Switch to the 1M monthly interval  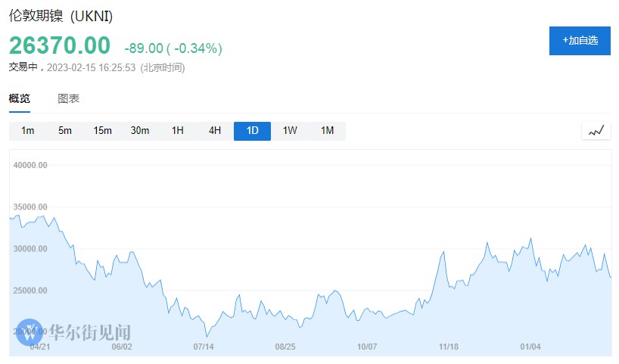coord(327,131)
